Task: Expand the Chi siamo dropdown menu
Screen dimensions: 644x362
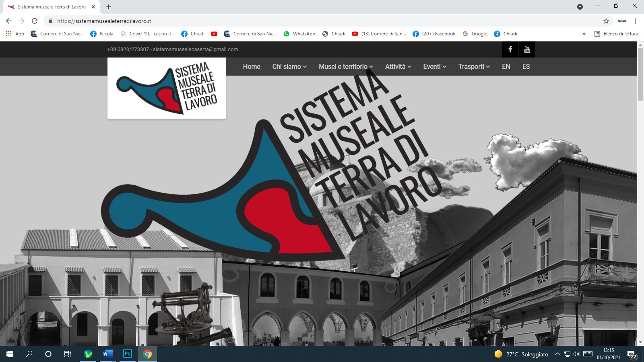Action: [x=289, y=67]
